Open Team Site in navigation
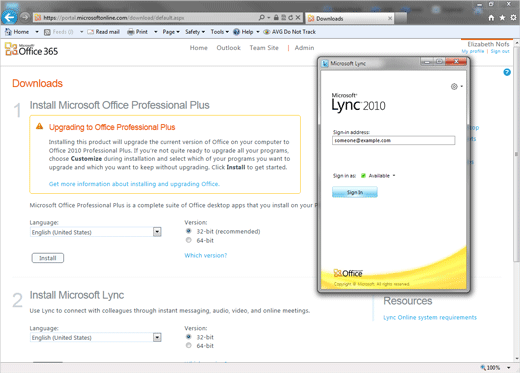The height and width of the screenshot is (373, 520). coord(264,48)
